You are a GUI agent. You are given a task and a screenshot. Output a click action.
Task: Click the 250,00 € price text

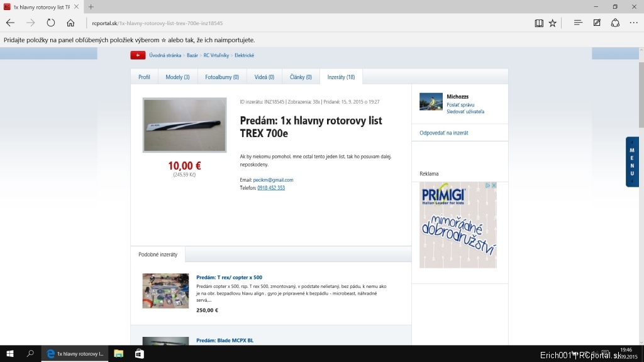[207, 310]
